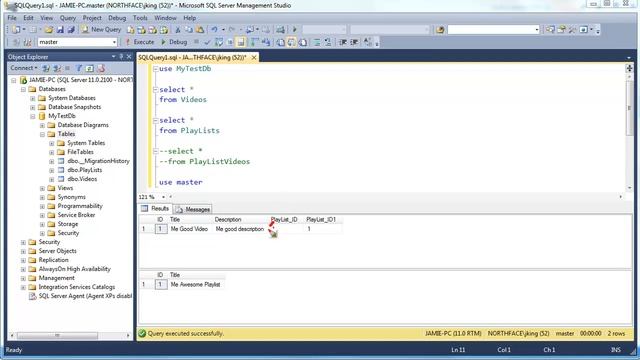Close the SQLQuery1.sql document tab
The width and height of the screenshot is (640, 360).
[x=254, y=58]
